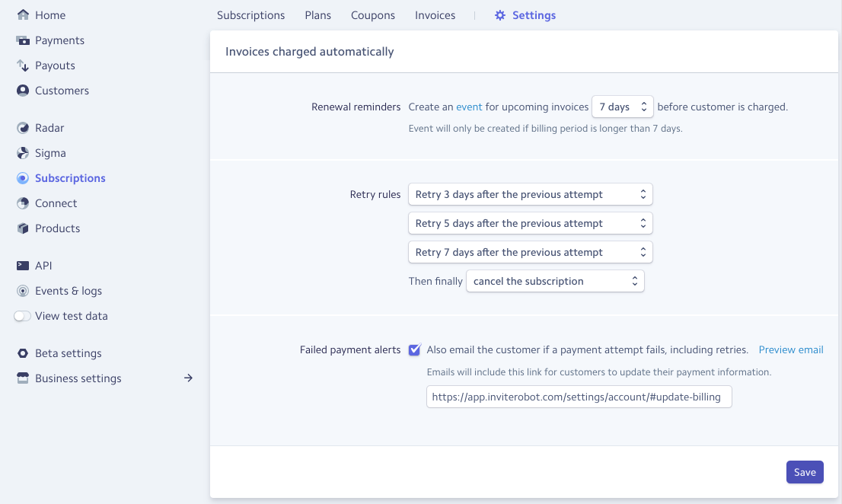Screen dimensions: 842x504
Task: Expand Business settings with the arrow
Action: [188, 378]
